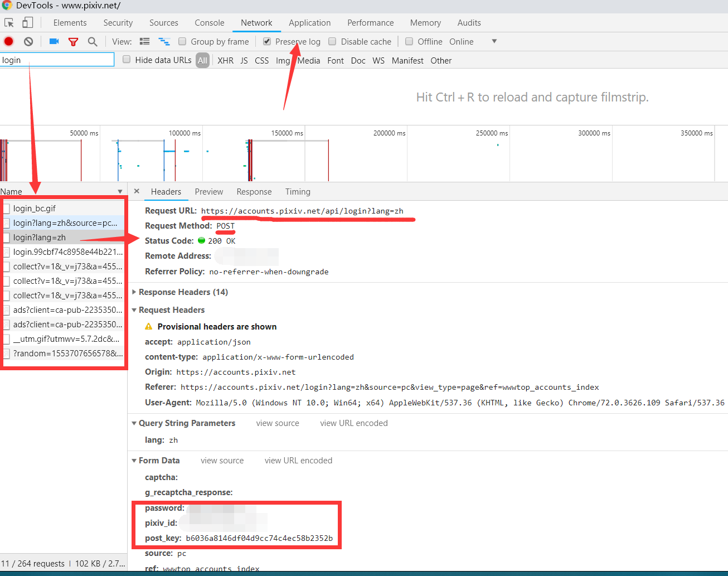This screenshot has width=728, height=576.
Task: Open Name column sort dropdown arrow
Action: tap(120, 192)
